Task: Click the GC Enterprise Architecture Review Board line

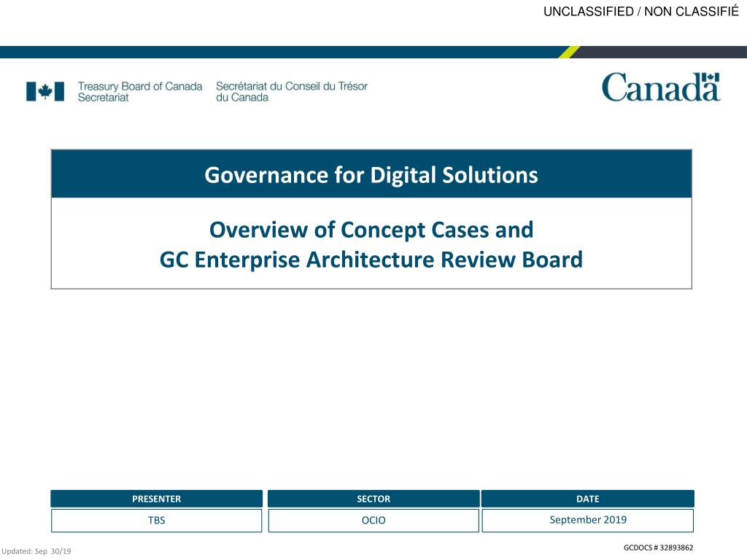Action: tap(371, 259)
